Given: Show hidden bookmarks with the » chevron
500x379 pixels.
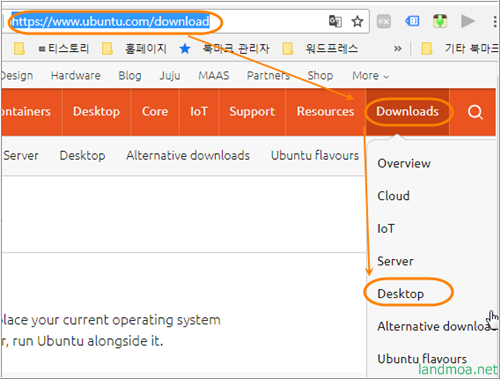Looking at the screenshot, I should (397, 49).
